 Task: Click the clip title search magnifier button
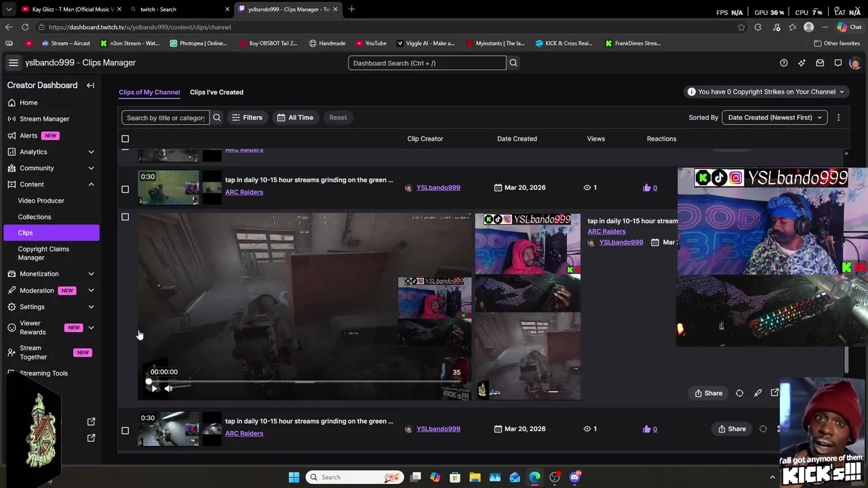pos(217,117)
